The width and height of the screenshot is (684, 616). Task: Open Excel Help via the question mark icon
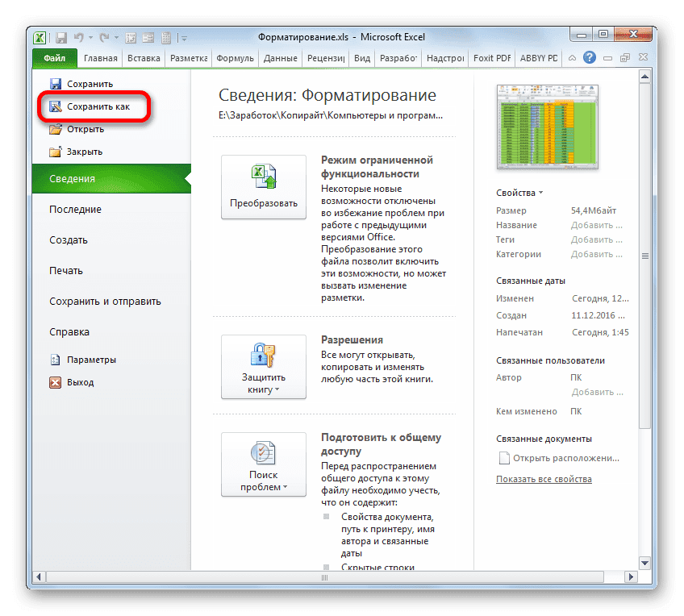[x=588, y=57]
